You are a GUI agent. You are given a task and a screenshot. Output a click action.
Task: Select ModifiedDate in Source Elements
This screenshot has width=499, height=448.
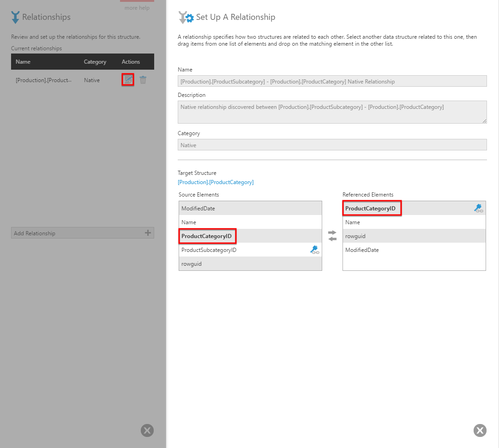tap(250, 209)
